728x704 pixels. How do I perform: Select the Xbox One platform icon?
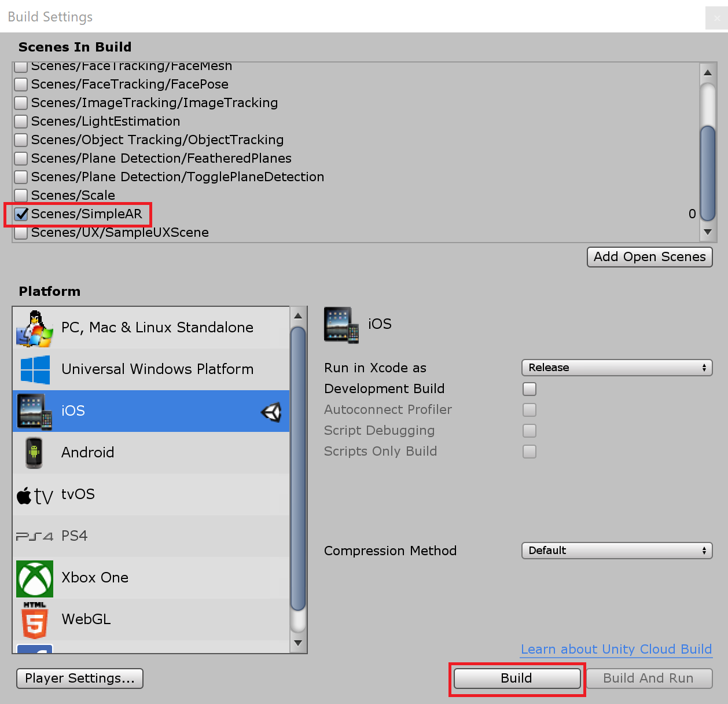click(35, 578)
